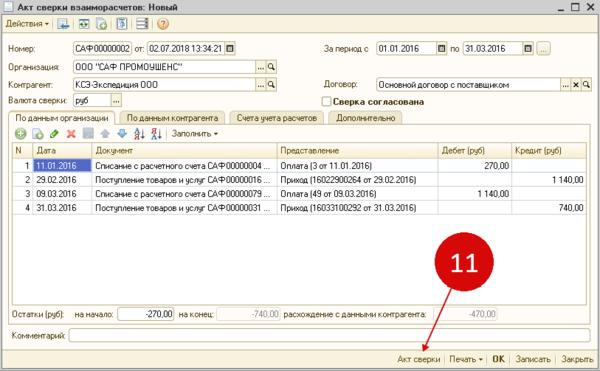Screen dimensions: 600x371
Task: Click the Записать button
Action: pyautogui.click(x=533, y=359)
